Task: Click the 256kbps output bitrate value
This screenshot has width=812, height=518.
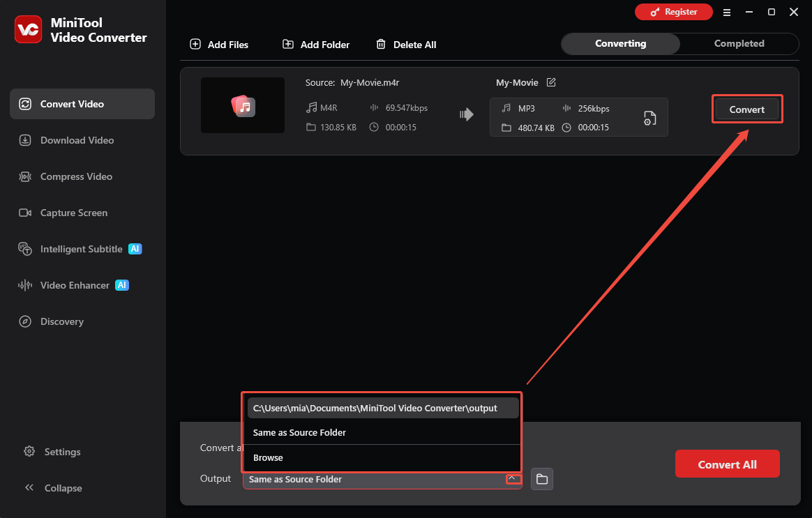Action: pos(594,109)
